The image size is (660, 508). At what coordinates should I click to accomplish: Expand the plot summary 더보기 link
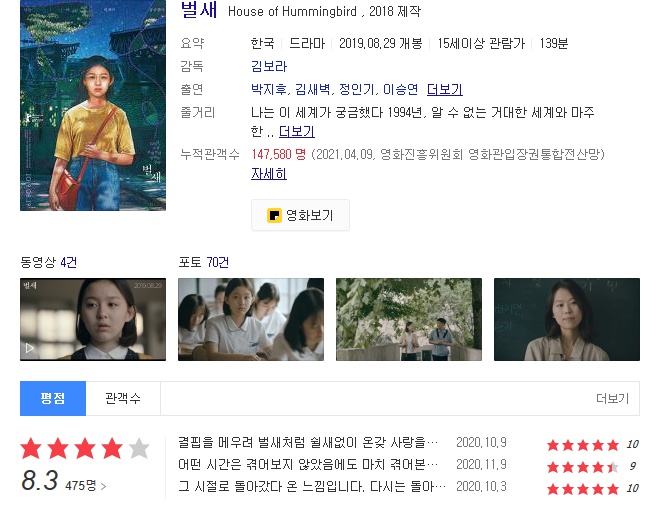[x=297, y=131]
